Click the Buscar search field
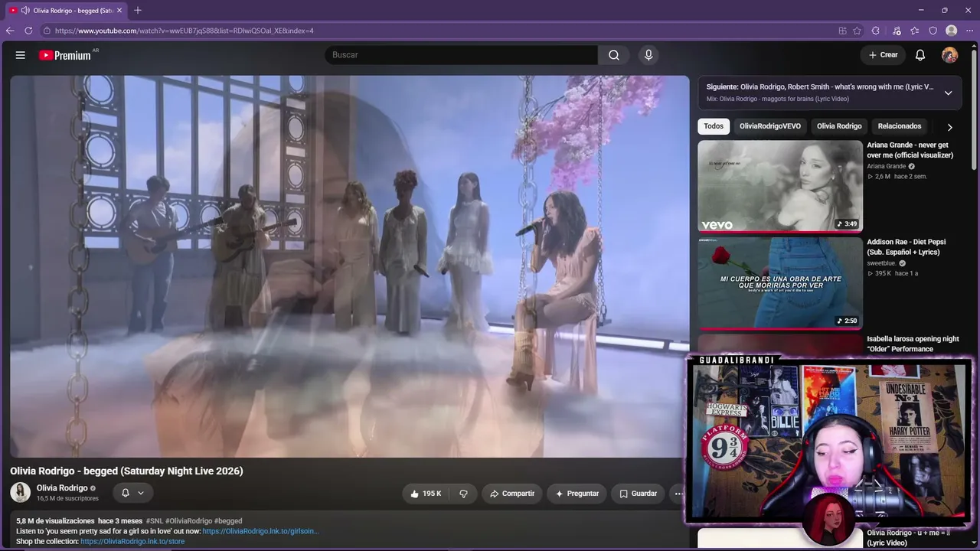The width and height of the screenshot is (980, 551). (461, 55)
